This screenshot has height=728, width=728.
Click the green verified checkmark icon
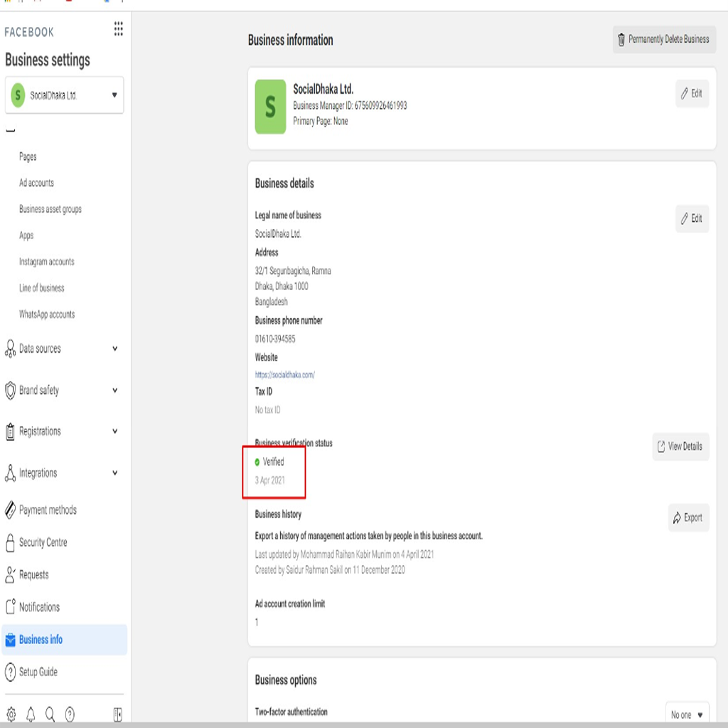pos(257,462)
